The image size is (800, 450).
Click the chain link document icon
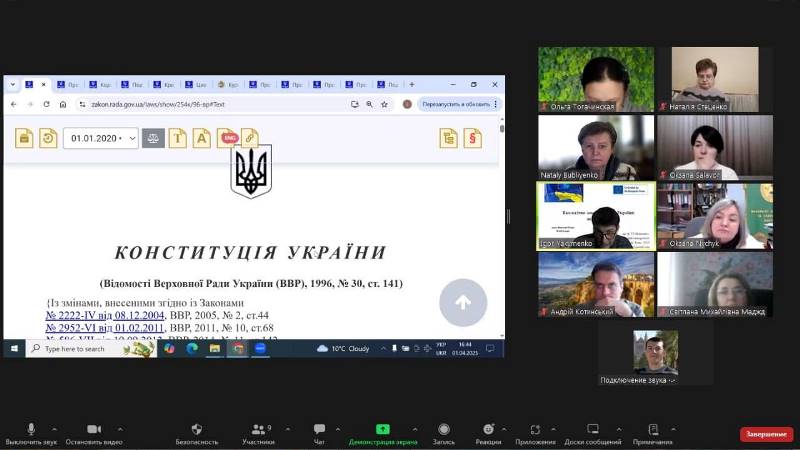point(249,137)
